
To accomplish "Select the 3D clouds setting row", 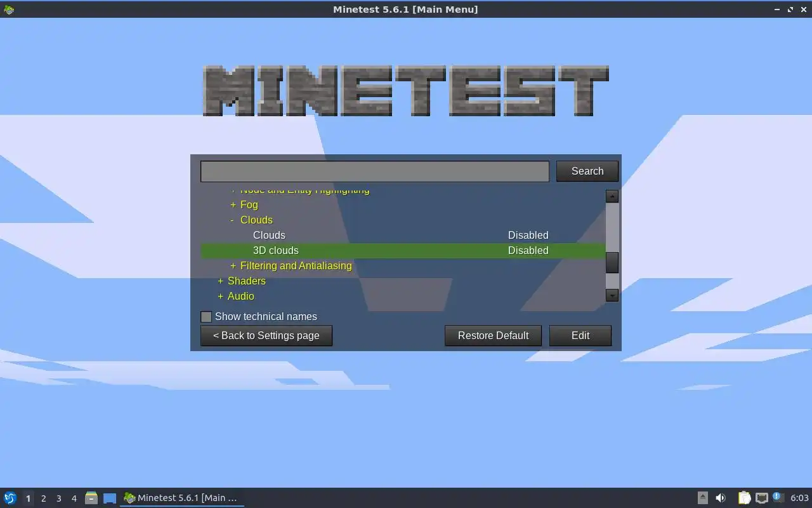I will pos(403,250).
